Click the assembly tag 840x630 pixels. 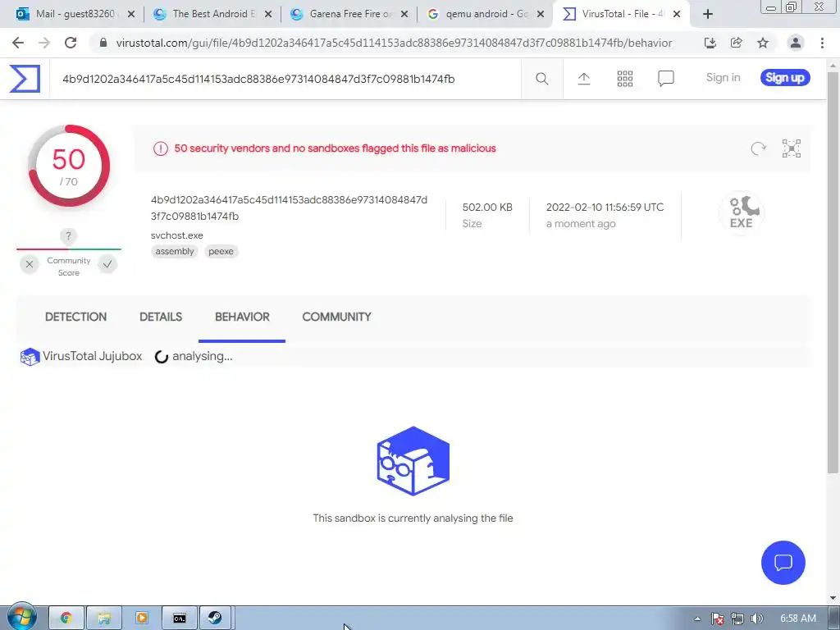[x=175, y=251]
